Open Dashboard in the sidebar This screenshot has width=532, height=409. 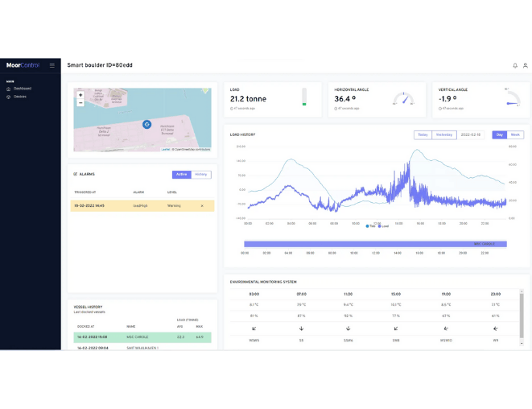[22, 89]
